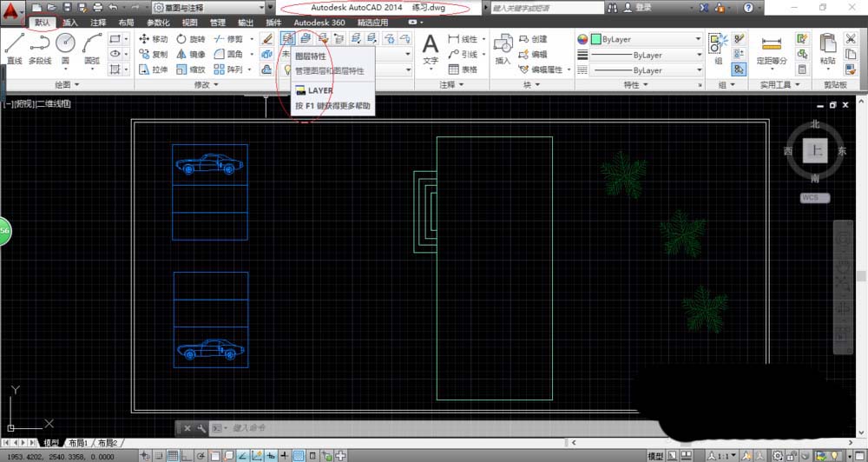The width and height of the screenshot is (868, 462).
Task: Expand the Properties (特性) panel
Action: (x=635, y=85)
